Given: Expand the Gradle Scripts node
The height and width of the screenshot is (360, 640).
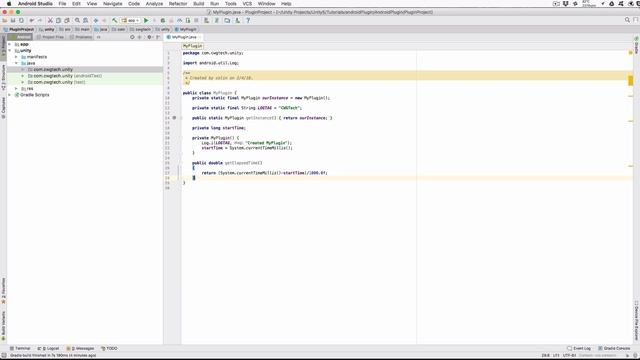Looking at the screenshot, I should tap(10, 95).
